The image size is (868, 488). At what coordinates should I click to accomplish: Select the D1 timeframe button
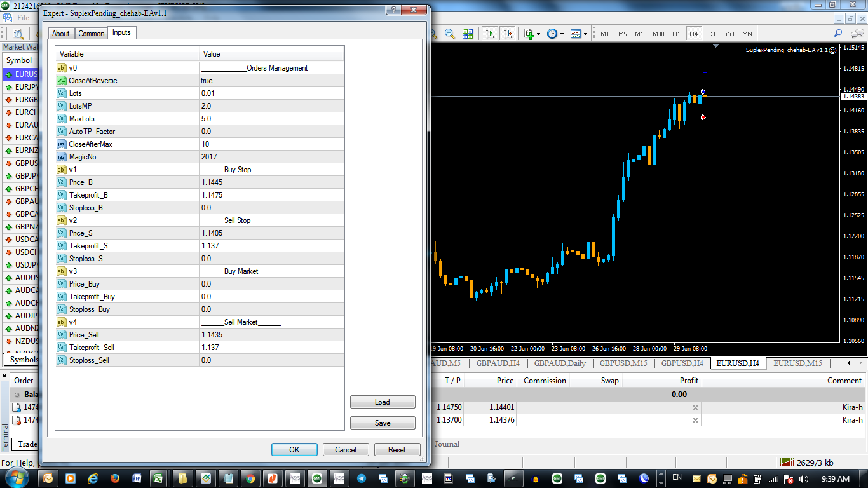click(x=712, y=34)
